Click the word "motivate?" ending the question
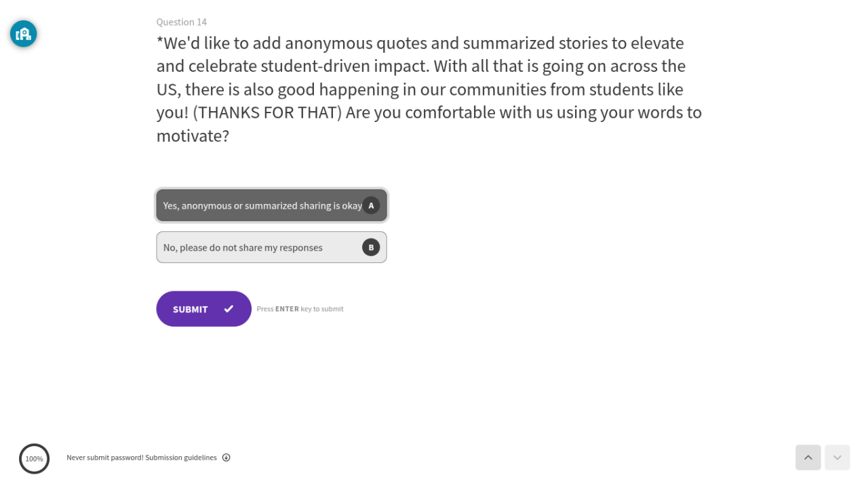This screenshot has height=488, width=868. tap(193, 136)
